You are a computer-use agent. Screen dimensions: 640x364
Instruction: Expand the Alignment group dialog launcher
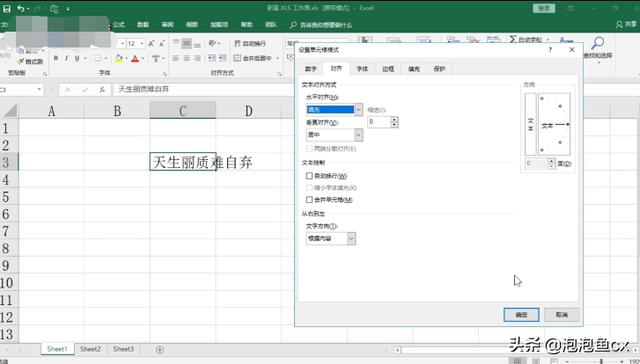point(279,74)
